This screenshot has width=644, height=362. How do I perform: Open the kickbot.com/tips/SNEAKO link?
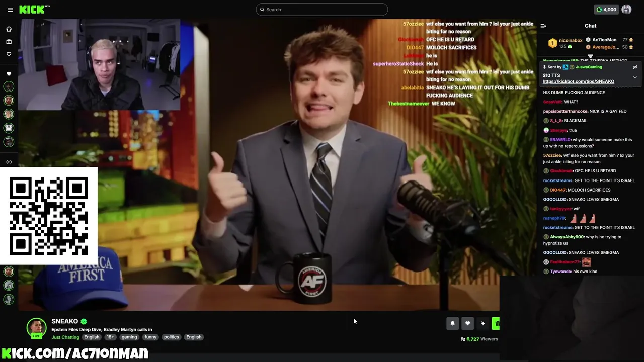[578, 81]
